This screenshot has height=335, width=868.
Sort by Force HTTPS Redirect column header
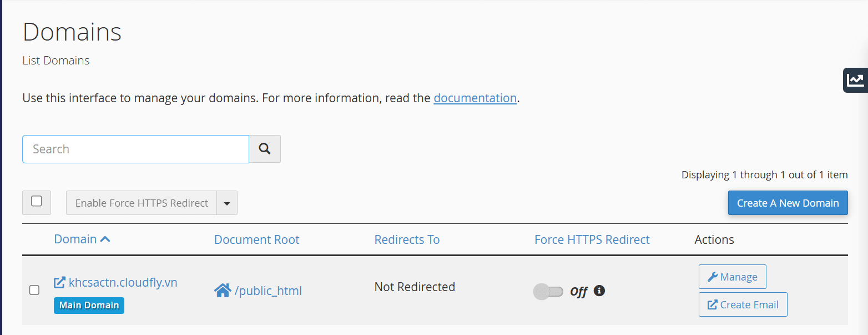click(x=592, y=239)
